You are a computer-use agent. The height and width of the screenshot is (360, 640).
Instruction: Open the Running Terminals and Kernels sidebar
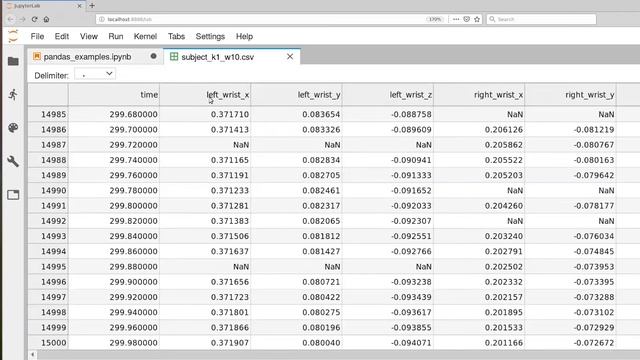13,95
